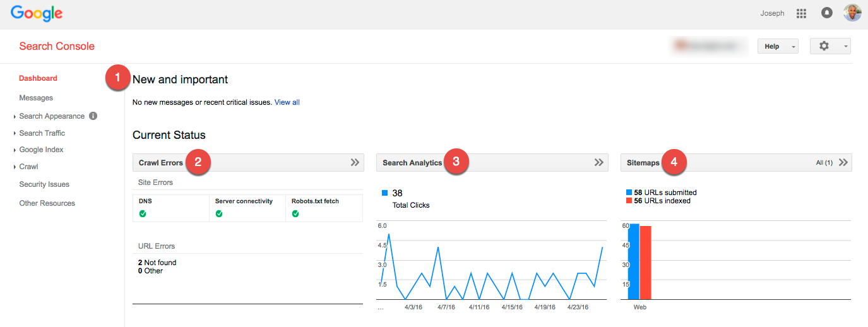Click the URL Errors subheading
This screenshot has height=327, width=868.
(157, 246)
